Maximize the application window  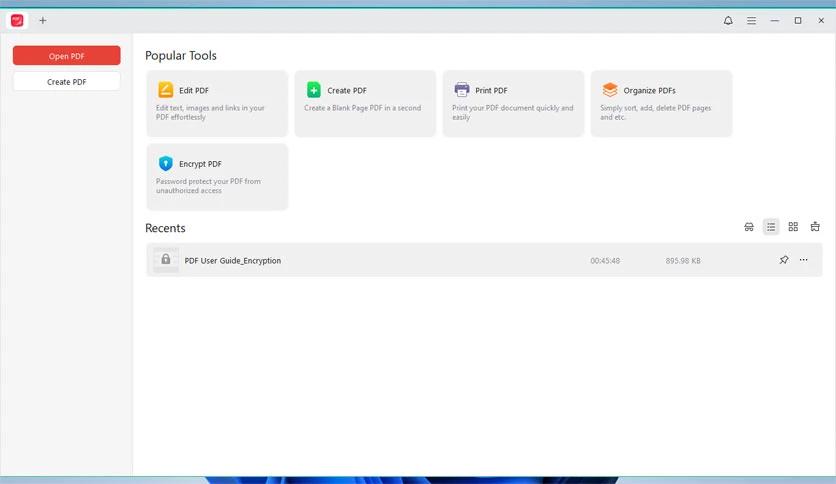(798, 20)
